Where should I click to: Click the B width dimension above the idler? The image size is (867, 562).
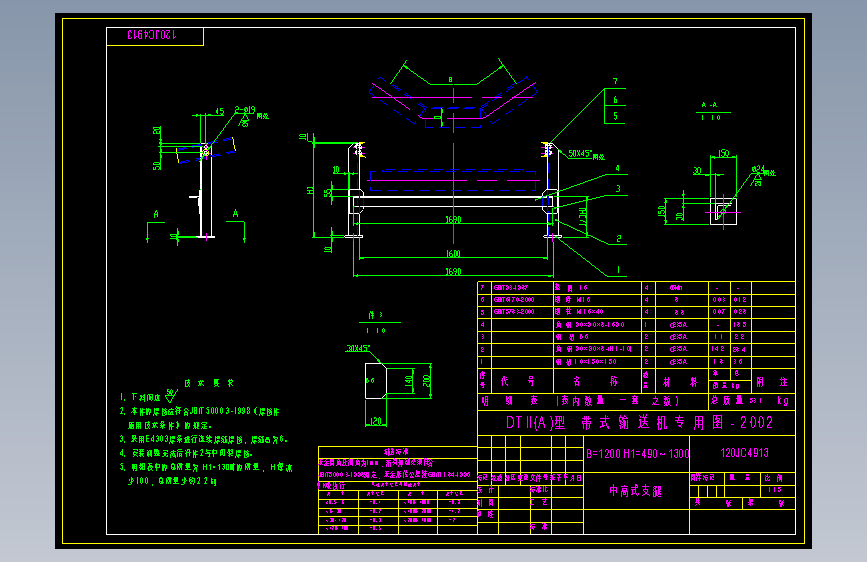click(x=450, y=80)
